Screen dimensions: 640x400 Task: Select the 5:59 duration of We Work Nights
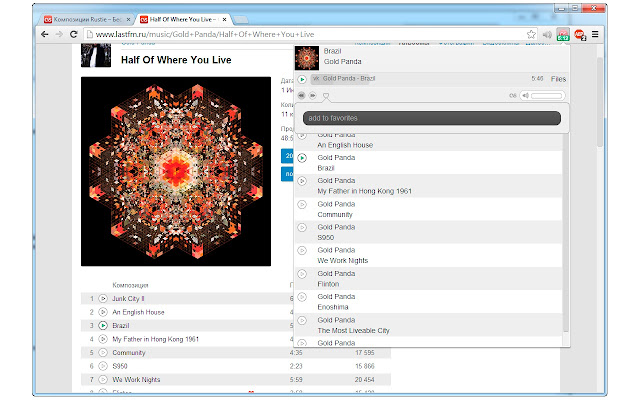[x=296, y=380]
